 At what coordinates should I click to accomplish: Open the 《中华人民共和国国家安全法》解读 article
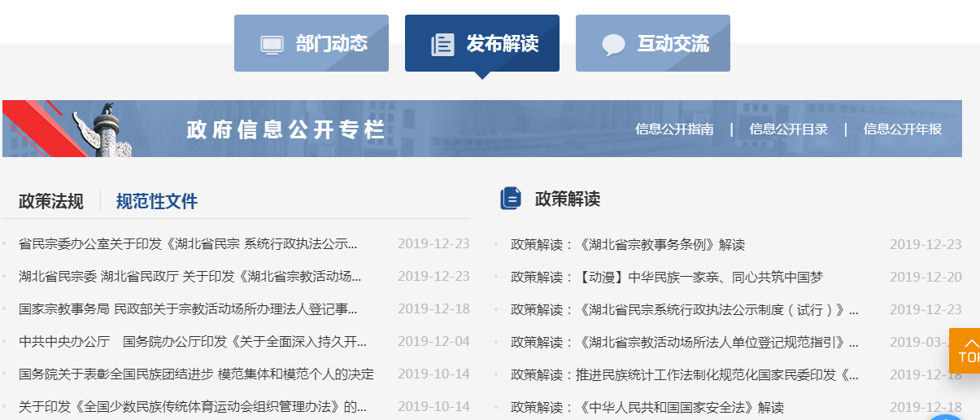click(647, 407)
